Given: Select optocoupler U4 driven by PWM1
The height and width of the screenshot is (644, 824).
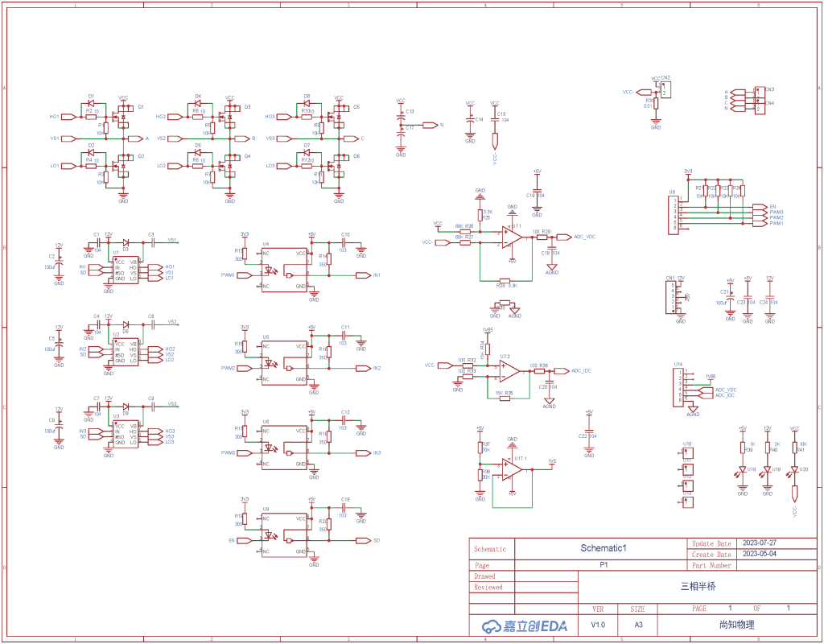Looking at the screenshot, I should 284,270.
